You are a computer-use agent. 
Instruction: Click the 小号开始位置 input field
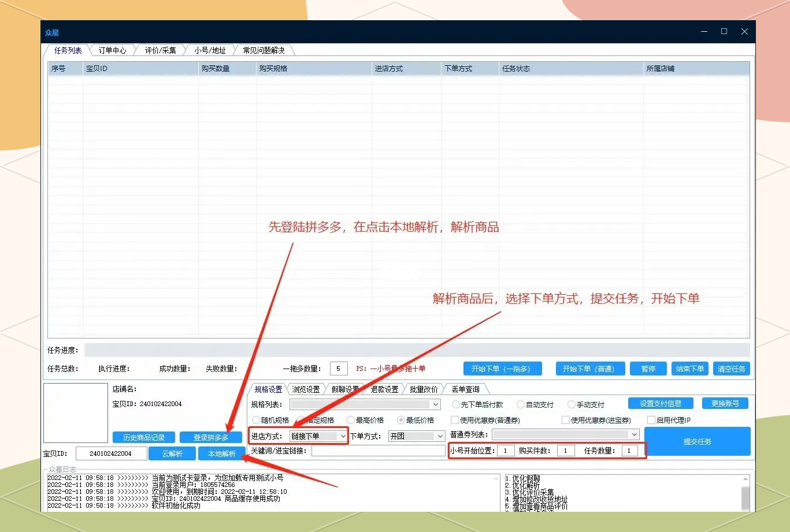click(x=506, y=451)
